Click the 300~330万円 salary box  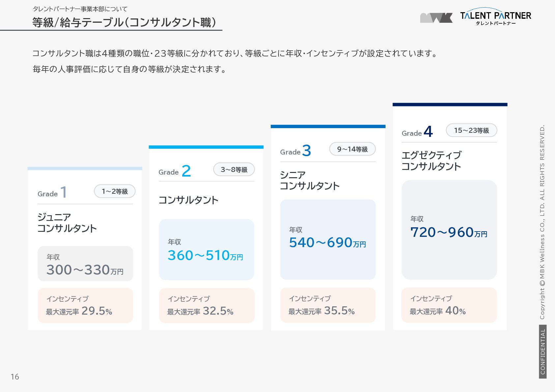(x=85, y=264)
